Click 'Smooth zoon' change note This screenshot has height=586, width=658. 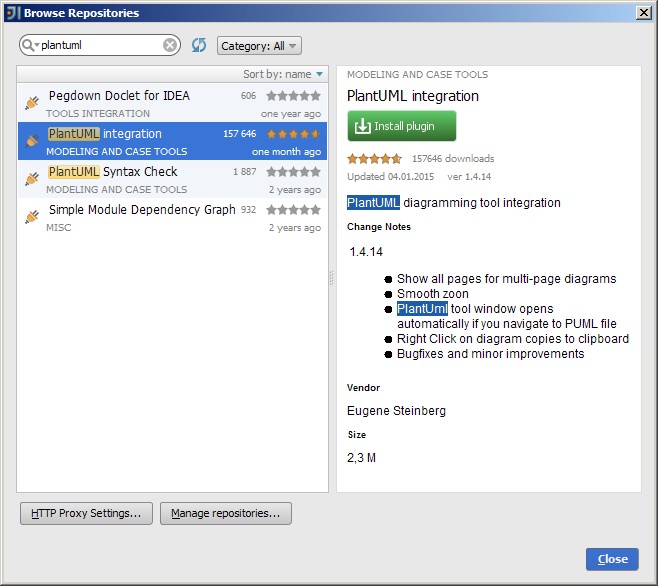[433, 294]
